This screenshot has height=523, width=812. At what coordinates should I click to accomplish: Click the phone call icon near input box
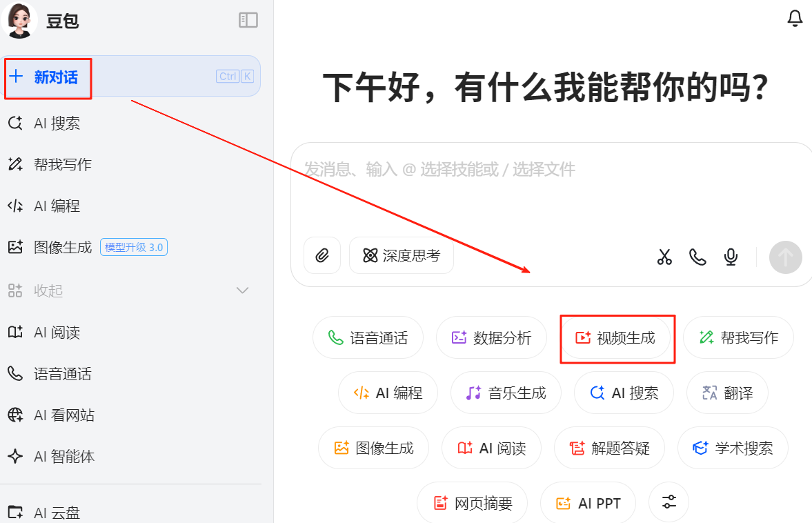697,256
